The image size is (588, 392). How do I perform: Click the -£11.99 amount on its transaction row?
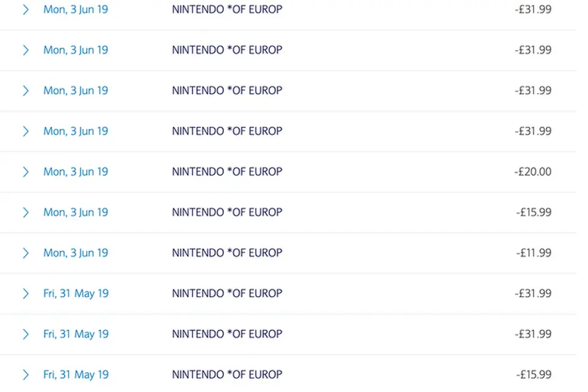(x=534, y=253)
